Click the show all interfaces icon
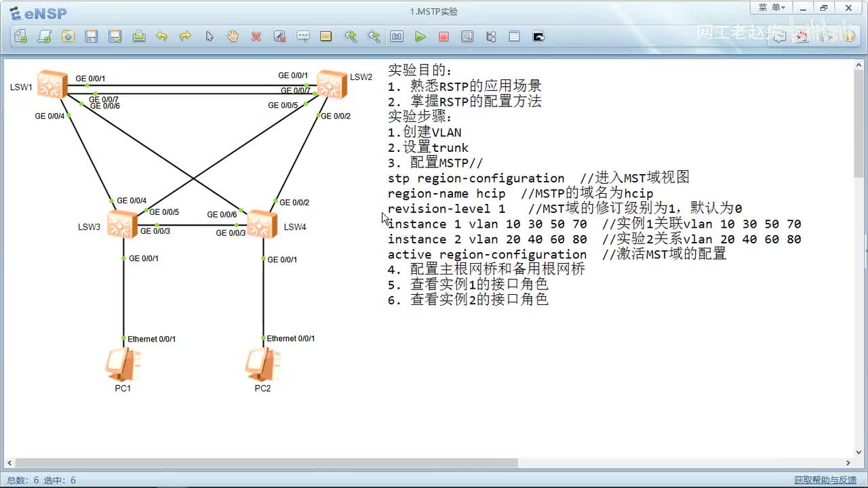This screenshot has width=868, height=488. click(491, 37)
